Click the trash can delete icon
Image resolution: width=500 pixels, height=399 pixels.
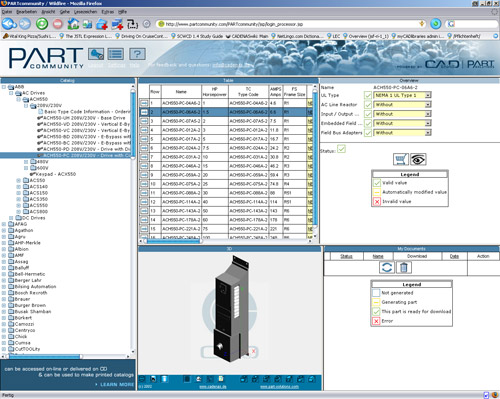[404, 267]
